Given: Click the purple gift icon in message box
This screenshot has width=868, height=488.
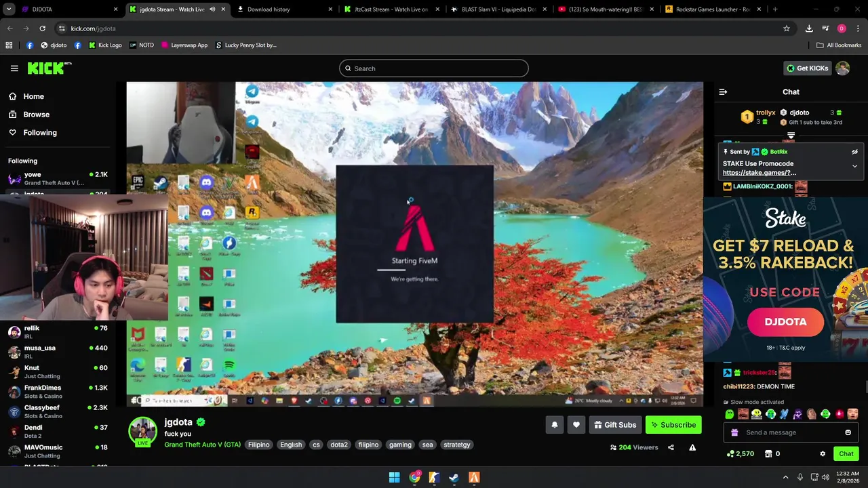Looking at the screenshot, I should tap(734, 432).
